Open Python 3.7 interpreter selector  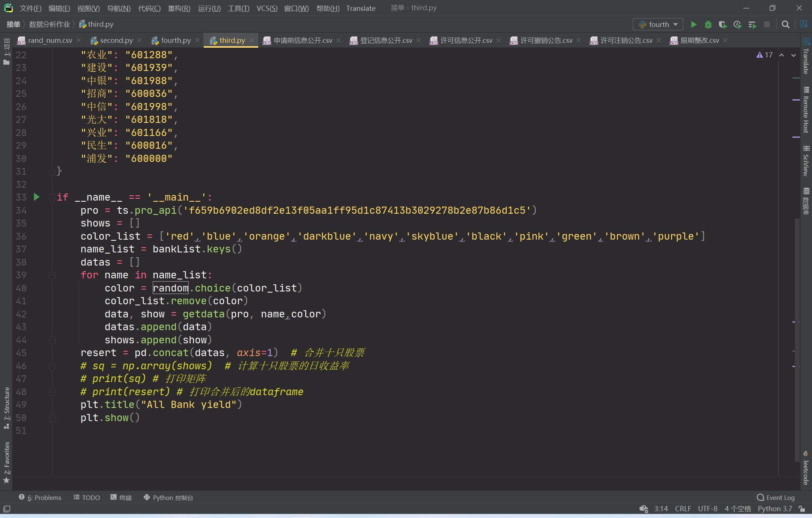point(775,509)
